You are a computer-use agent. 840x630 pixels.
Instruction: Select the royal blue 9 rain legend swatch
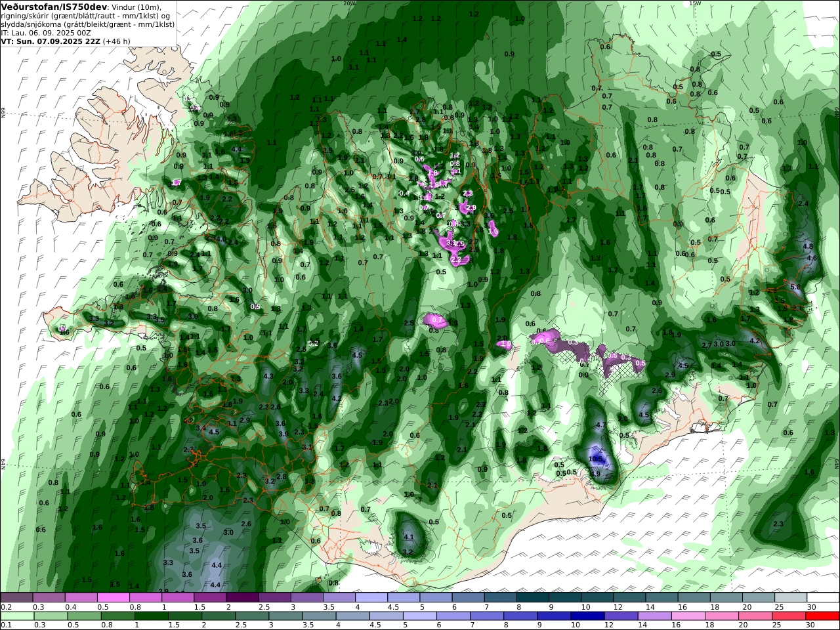[554, 616]
